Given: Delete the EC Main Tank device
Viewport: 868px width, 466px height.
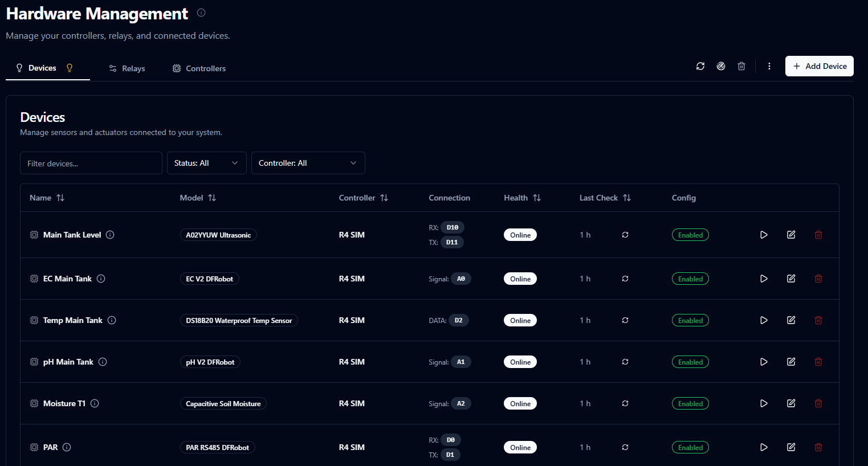Looking at the screenshot, I should click(x=818, y=279).
